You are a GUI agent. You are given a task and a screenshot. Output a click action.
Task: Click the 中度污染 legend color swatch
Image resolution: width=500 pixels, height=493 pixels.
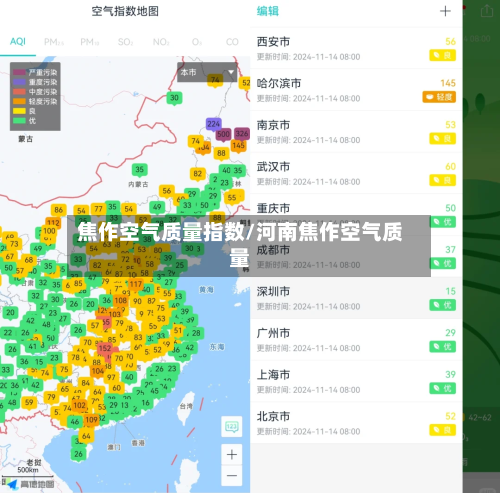[x=19, y=92]
